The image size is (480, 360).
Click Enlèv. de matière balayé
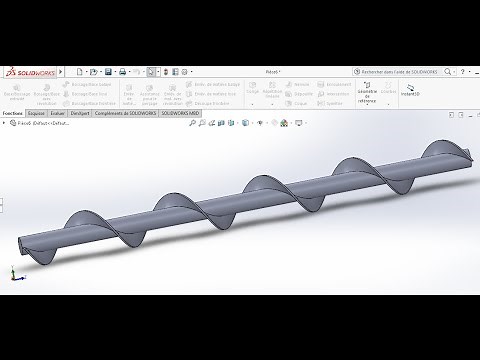point(213,84)
